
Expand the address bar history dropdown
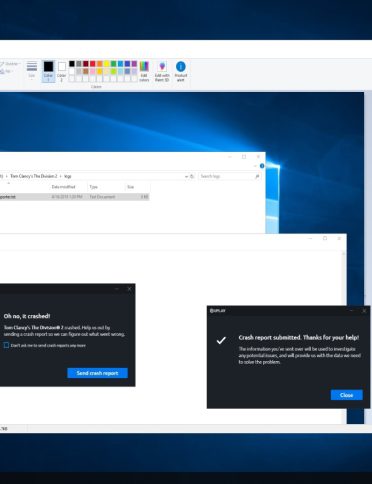186,176
